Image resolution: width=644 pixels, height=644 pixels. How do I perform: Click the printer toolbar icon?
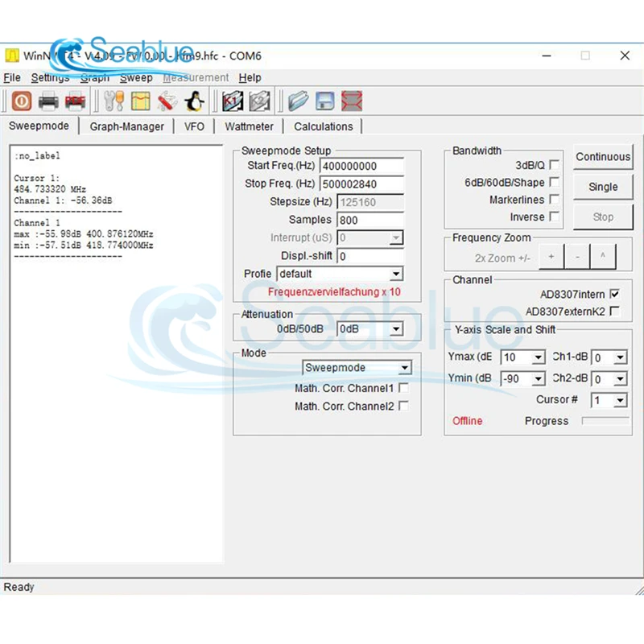48,101
